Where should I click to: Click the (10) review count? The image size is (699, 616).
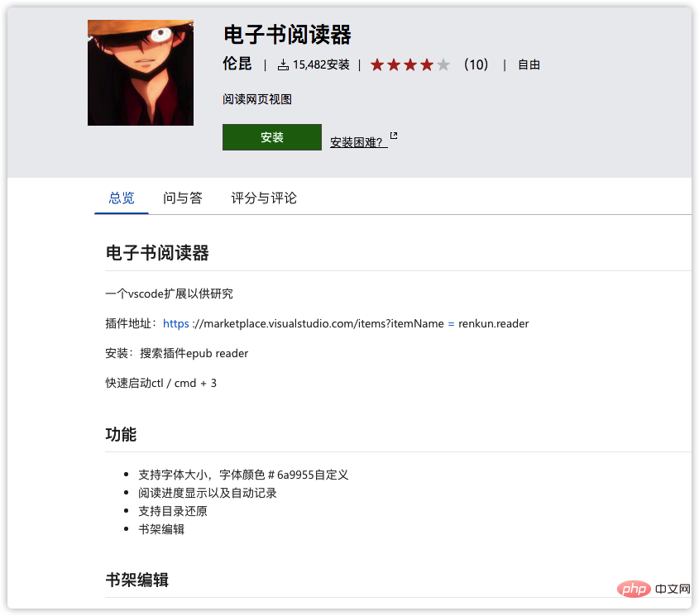point(476,64)
